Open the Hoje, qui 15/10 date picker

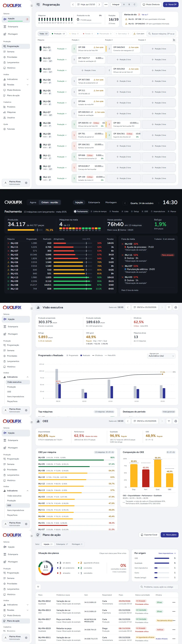tap(86, 5)
